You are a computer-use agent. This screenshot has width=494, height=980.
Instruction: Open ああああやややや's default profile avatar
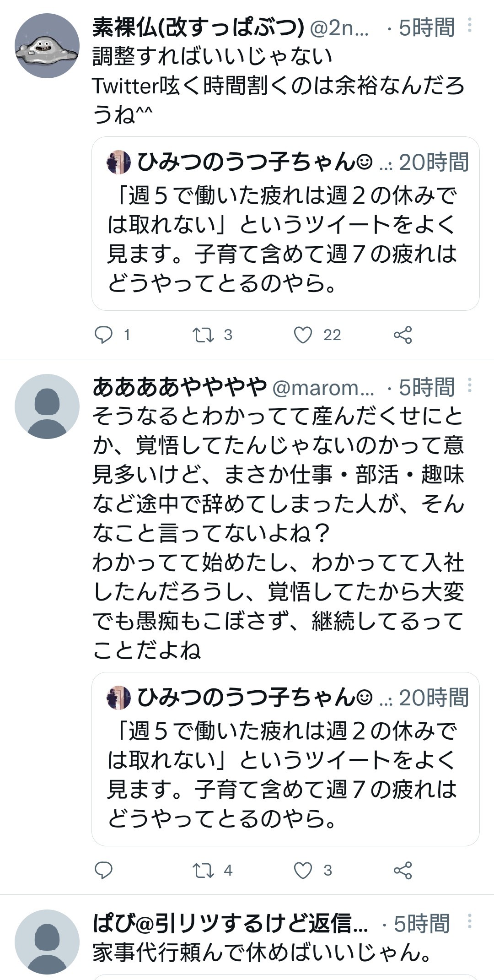tap(47, 406)
